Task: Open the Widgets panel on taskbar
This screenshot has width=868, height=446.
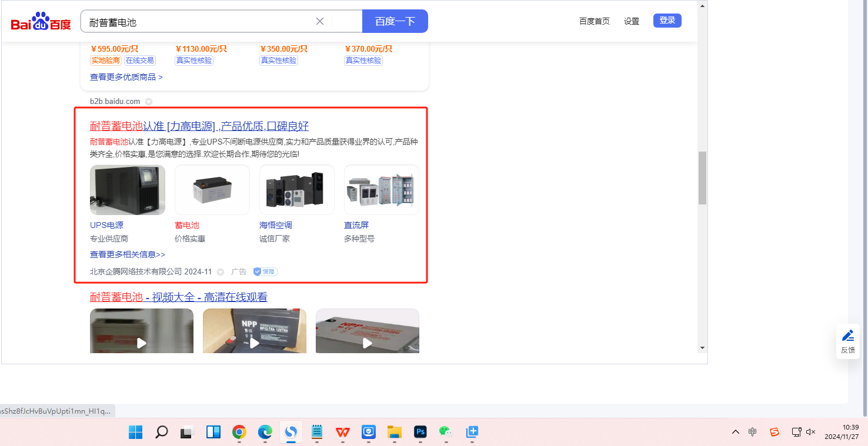Action: pos(213,432)
